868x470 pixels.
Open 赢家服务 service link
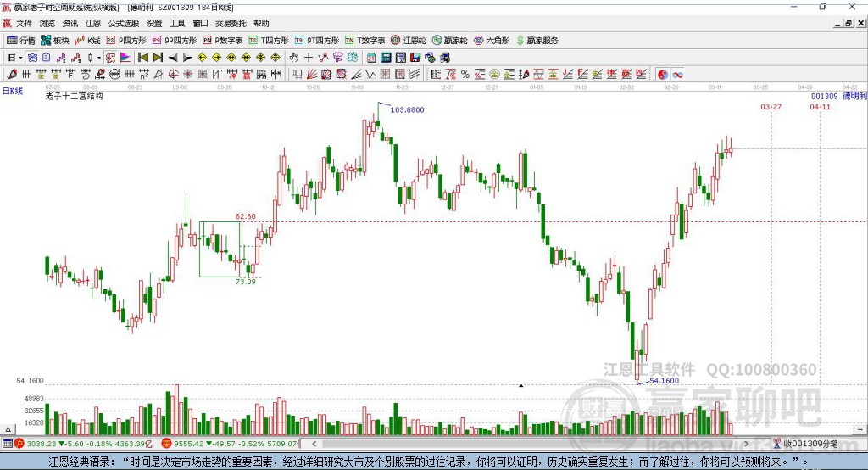pos(537,41)
